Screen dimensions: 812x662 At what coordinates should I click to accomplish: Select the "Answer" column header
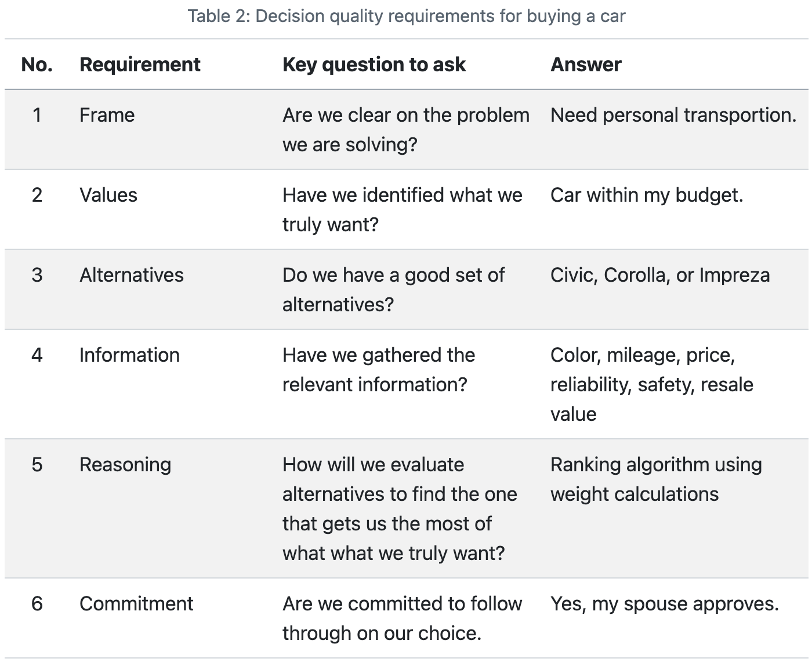[585, 64]
